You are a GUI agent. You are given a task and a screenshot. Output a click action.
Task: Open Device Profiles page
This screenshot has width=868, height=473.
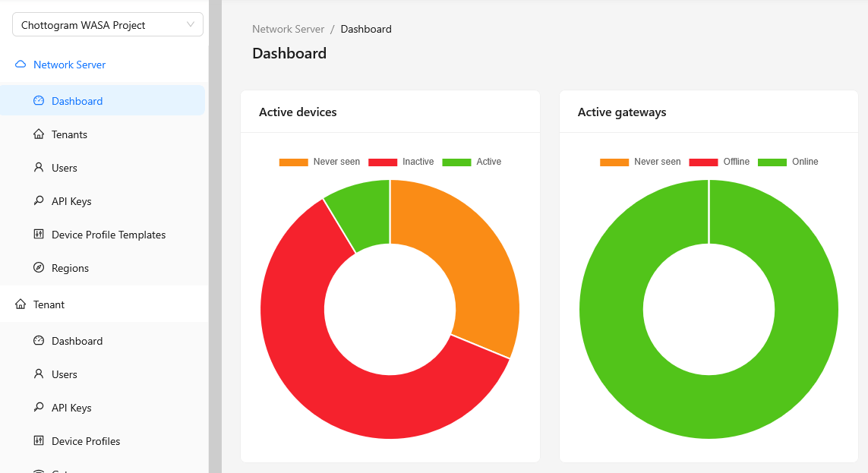[x=103, y=441]
